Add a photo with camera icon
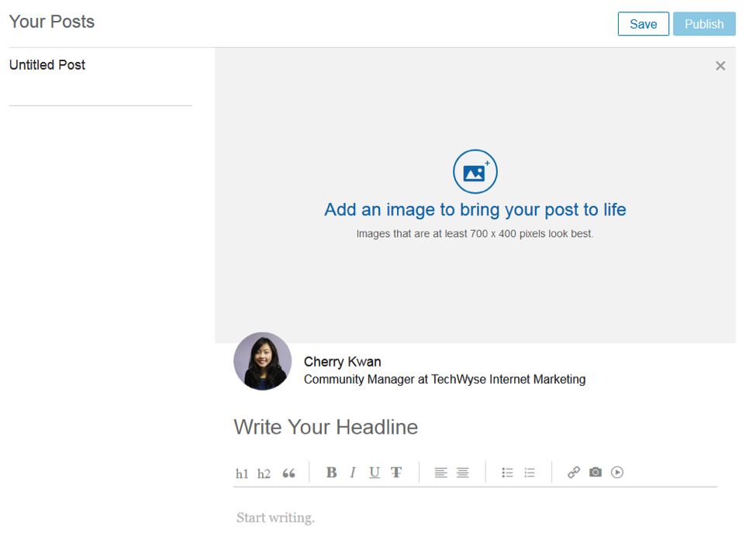Screen dimensions: 756x544 595,472
